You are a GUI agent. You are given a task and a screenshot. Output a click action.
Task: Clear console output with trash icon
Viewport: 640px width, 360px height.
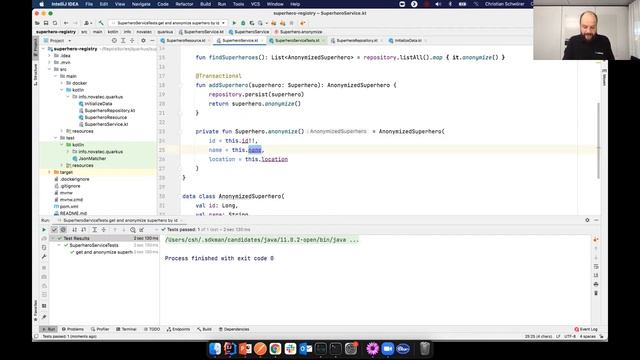[x=596, y=293]
